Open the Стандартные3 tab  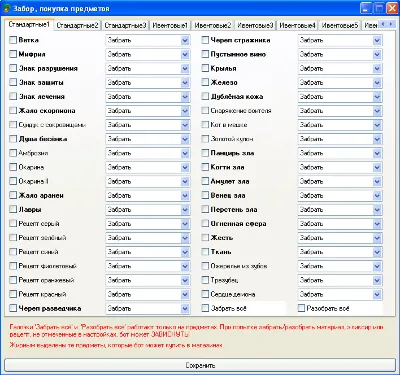click(x=125, y=25)
